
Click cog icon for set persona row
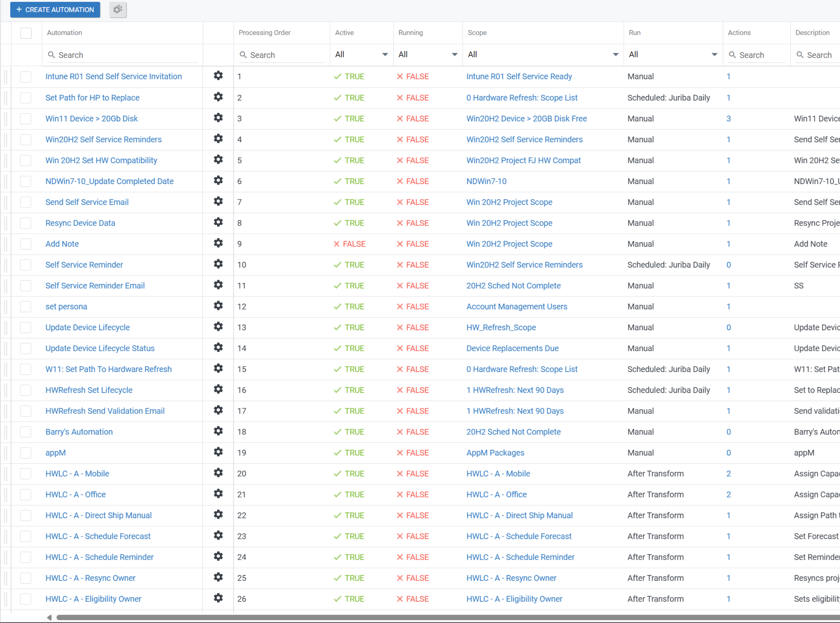pos(218,306)
